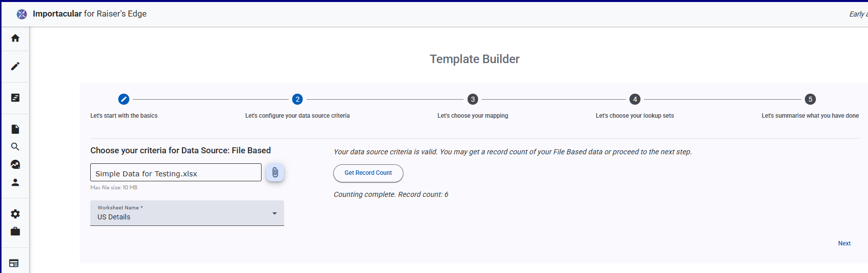The width and height of the screenshot is (868, 273).
Task: Click the Next link
Action: 844,243
